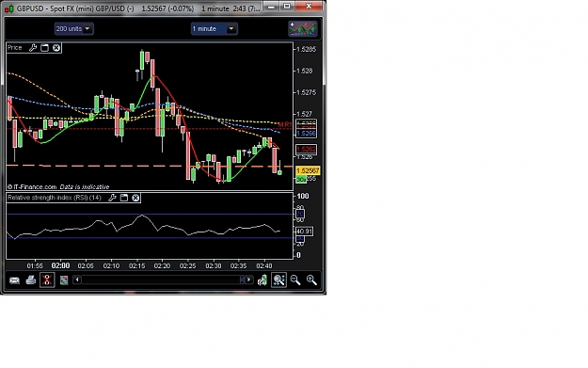This screenshot has height=368, width=588.
Task: Click the scroll right arrow
Action: (x=249, y=280)
